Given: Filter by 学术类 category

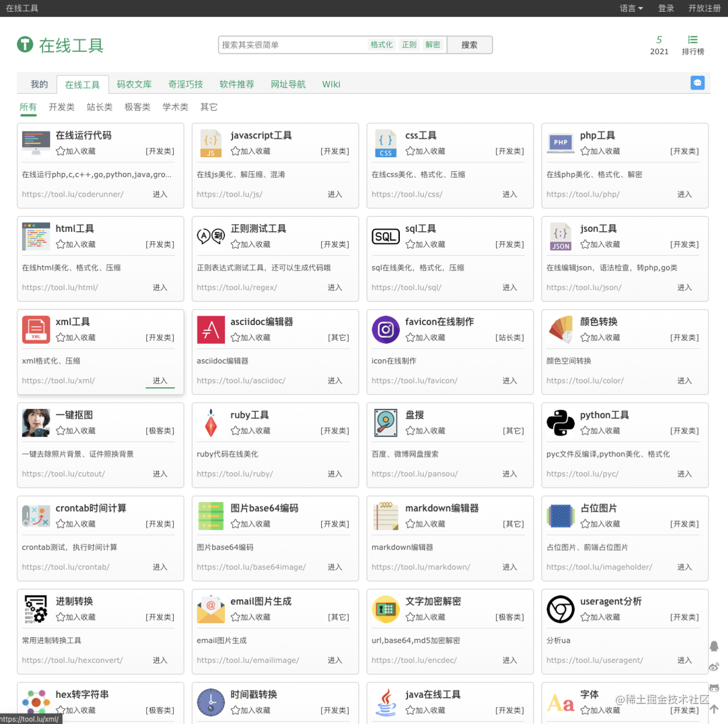Looking at the screenshot, I should tap(176, 107).
